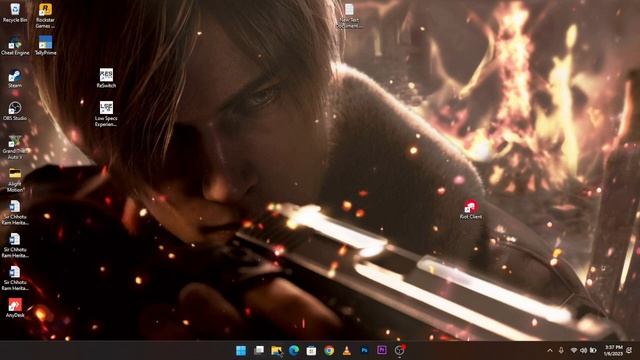Viewport: 640px width, 360px height.
Task: Open the Microsoft Store taskbar icon
Action: point(311,351)
